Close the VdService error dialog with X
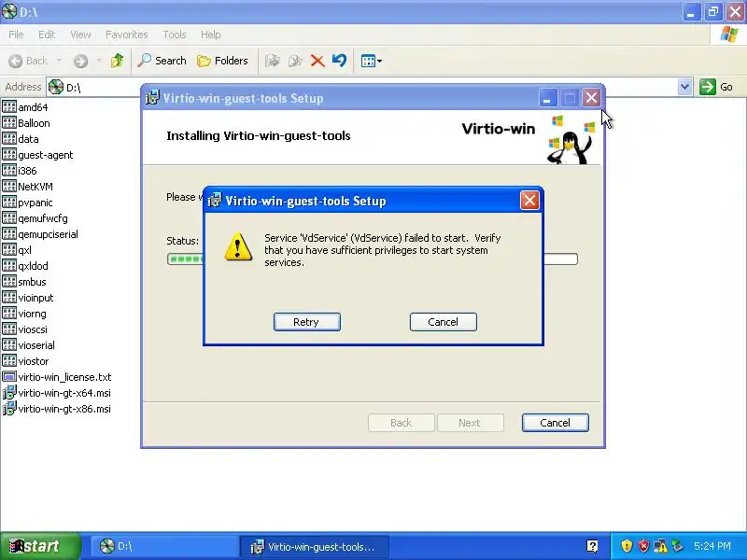This screenshot has height=560, width=747. click(529, 201)
